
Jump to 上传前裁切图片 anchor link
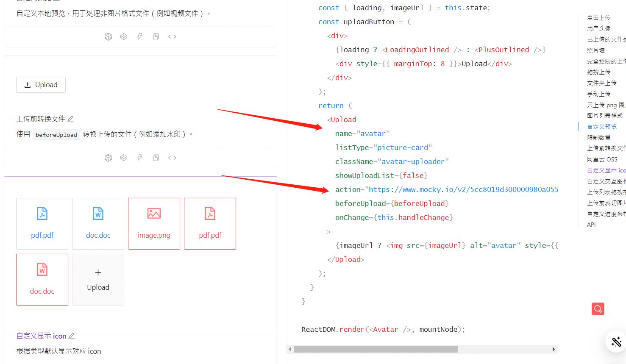(x=607, y=203)
